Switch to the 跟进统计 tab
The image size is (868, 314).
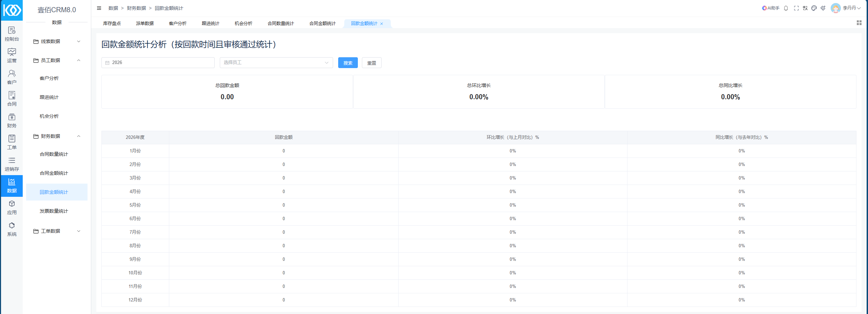[x=211, y=23]
